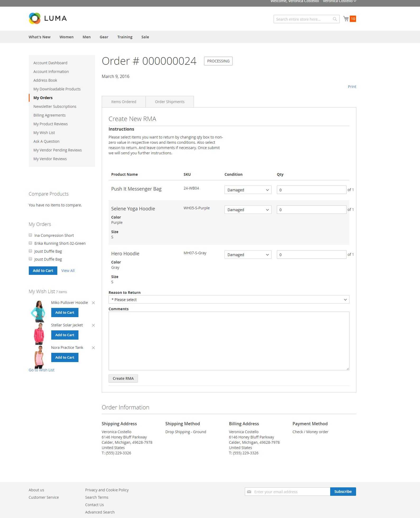The width and height of the screenshot is (420, 518).
Task: Open Address Book in sidebar
Action: pos(45,80)
